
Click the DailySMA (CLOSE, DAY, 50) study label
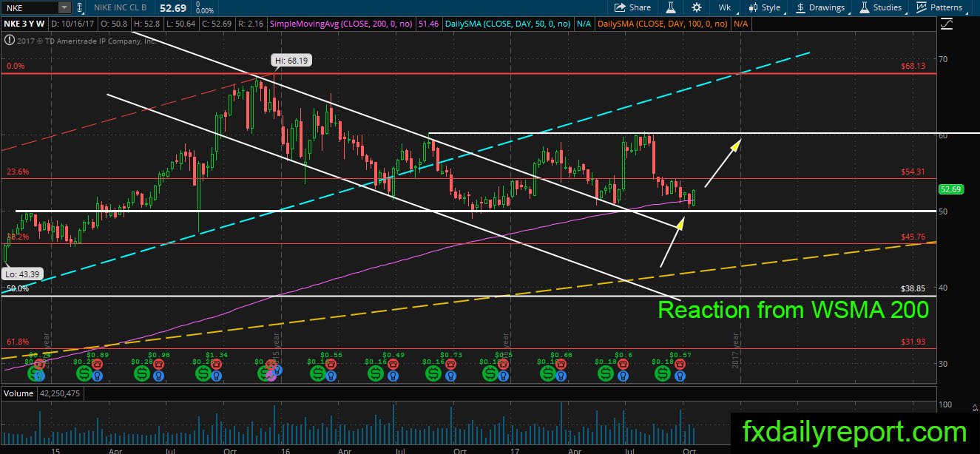coord(508,24)
